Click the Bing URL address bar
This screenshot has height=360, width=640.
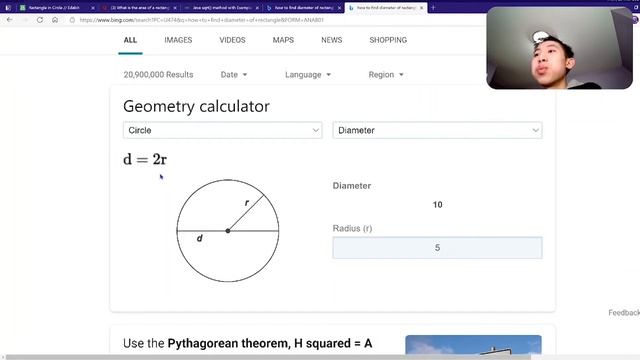pyautogui.click(x=202, y=20)
